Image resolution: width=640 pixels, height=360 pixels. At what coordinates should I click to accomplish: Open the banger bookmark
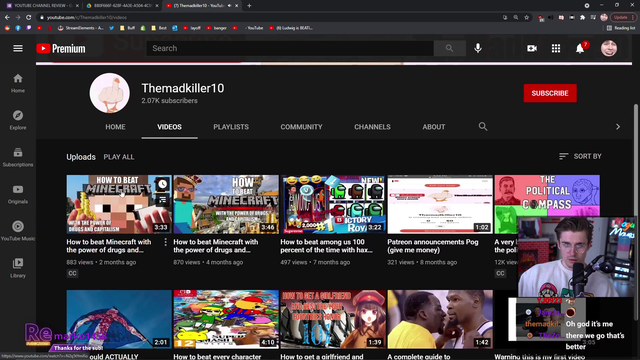coord(216,28)
